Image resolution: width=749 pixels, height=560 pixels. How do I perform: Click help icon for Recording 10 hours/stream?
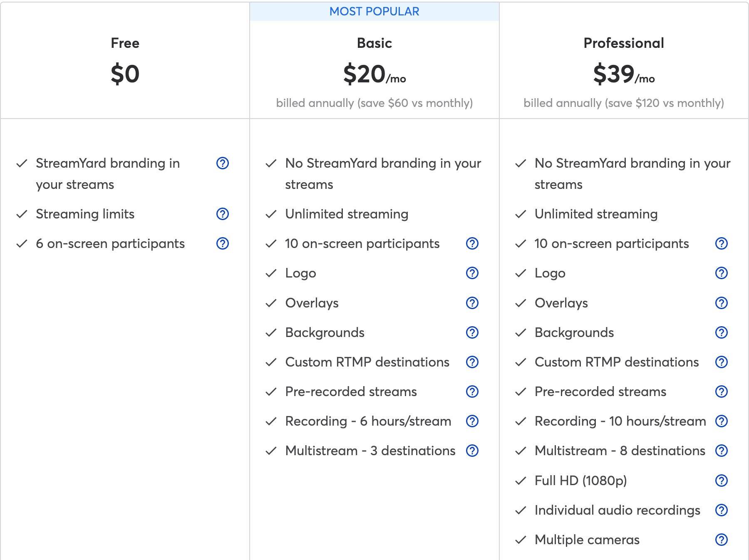click(721, 421)
